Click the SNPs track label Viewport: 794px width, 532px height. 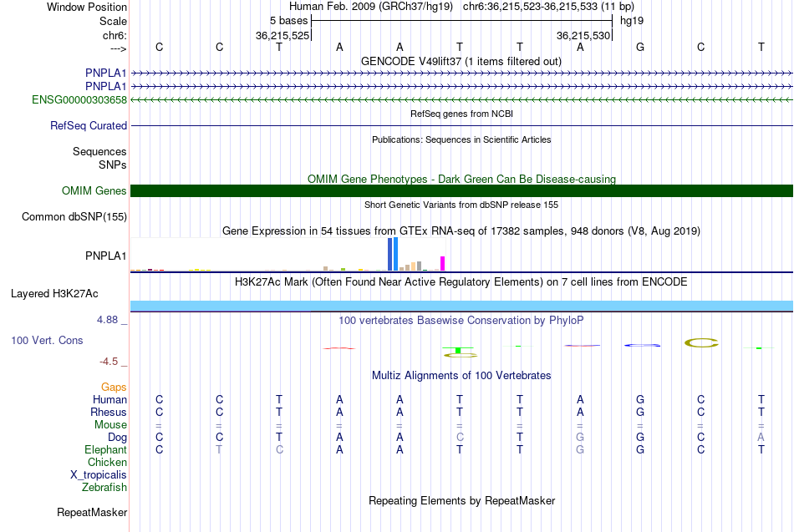[113, 165]
